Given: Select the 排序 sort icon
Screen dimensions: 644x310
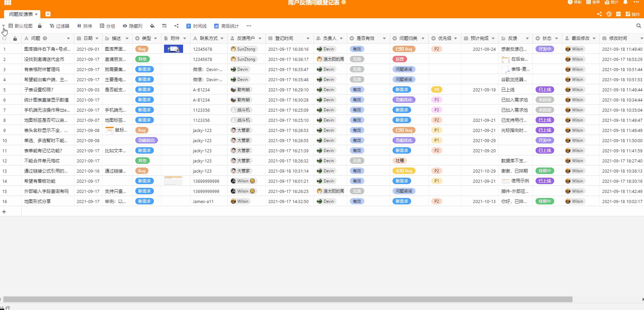Looking at the screenshot, I should pos(85,26).
